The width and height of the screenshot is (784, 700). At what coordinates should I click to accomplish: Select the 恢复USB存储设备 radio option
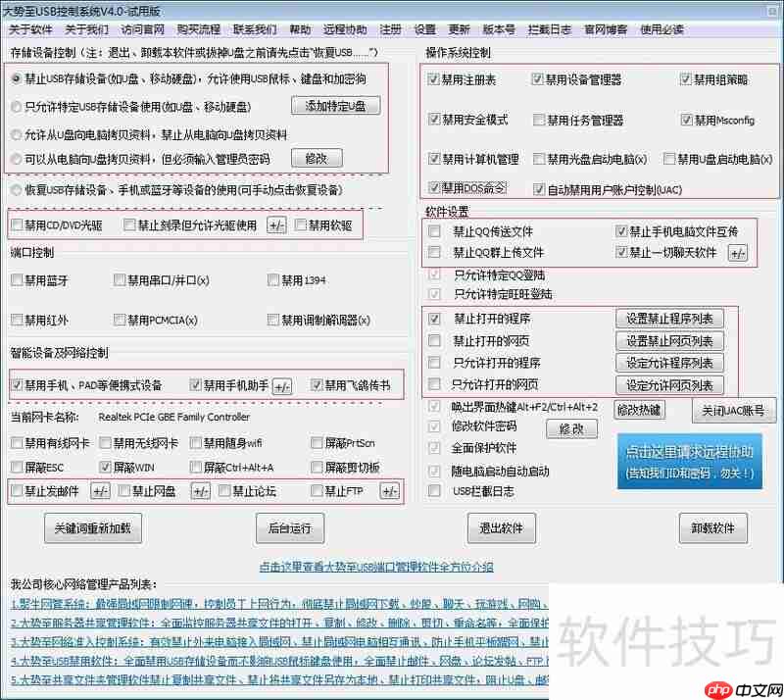(x=17, y=190)
